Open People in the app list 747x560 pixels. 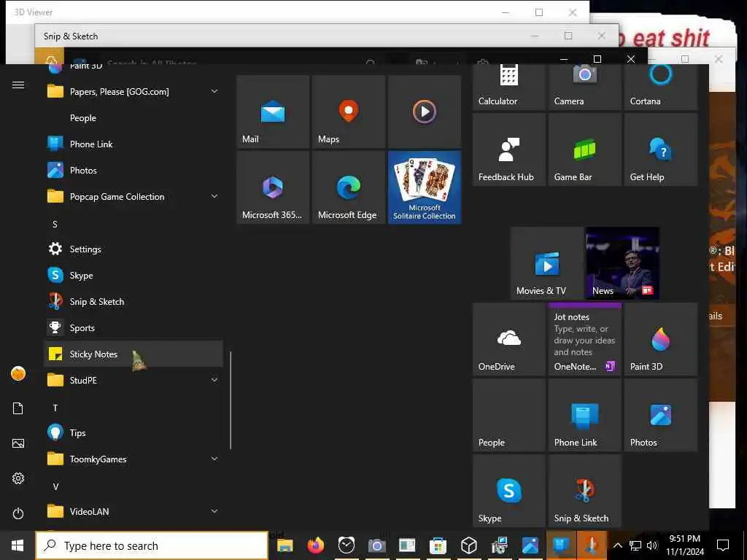coord(133,117)
